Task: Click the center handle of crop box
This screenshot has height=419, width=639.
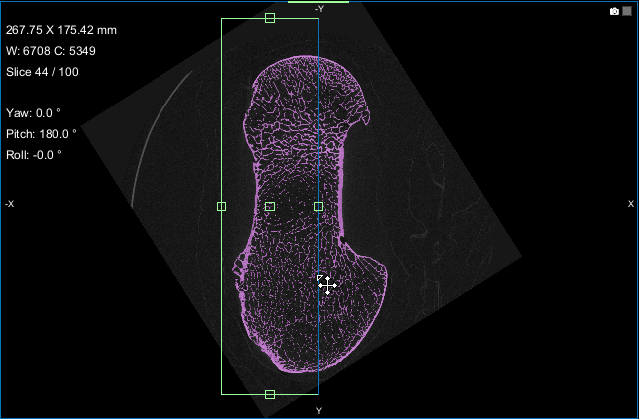Action: [270, 206]
